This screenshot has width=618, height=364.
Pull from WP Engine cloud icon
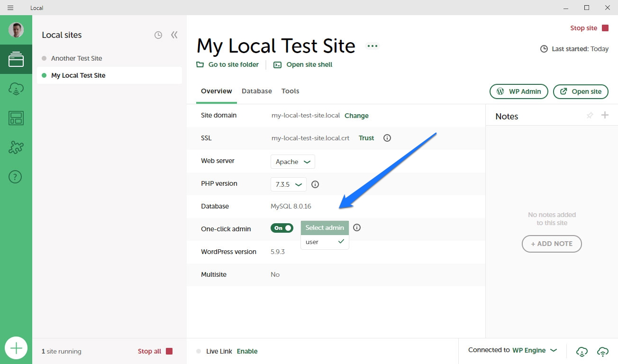pyautogui.click(x=582, y=351)
